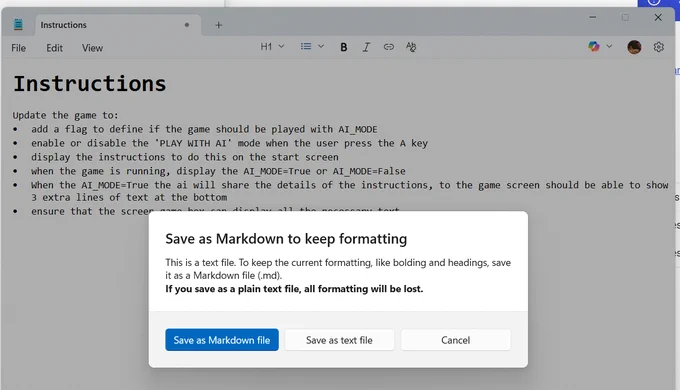Viewport: 680px width, 390px height.
Task: Expand the Copilot dropdown chevron
Action: click(x=609, y=46)
